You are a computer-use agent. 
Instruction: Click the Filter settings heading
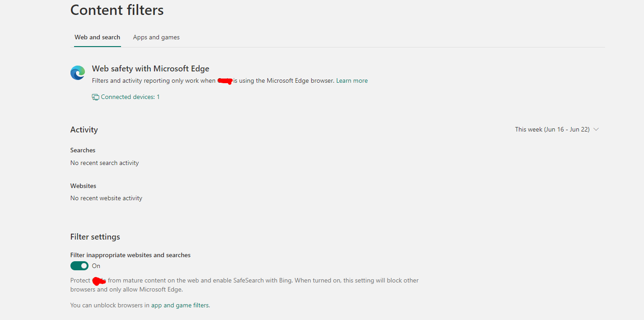point(95,237)
